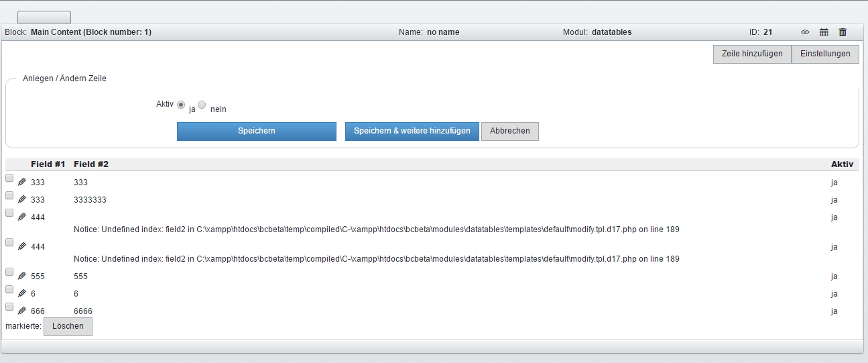Screen dimensions: 868x363
Task: Edit the row with value 555
Action: pyautogui.click(x=22, y=276)
